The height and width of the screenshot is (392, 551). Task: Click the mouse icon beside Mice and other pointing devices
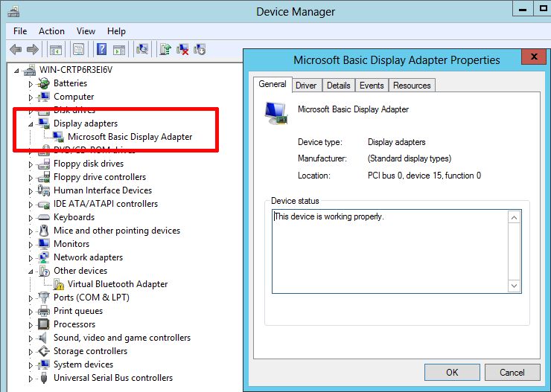(44, 231)
